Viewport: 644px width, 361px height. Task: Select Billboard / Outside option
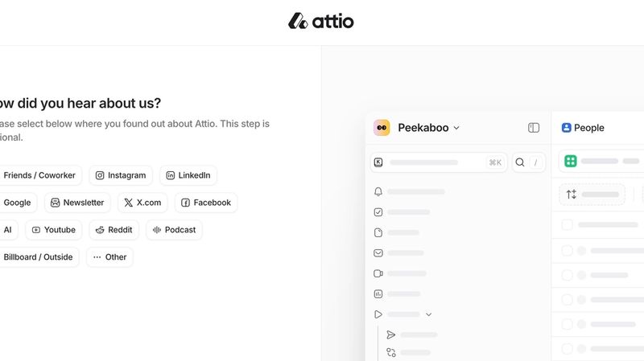[x=38, y=257]
